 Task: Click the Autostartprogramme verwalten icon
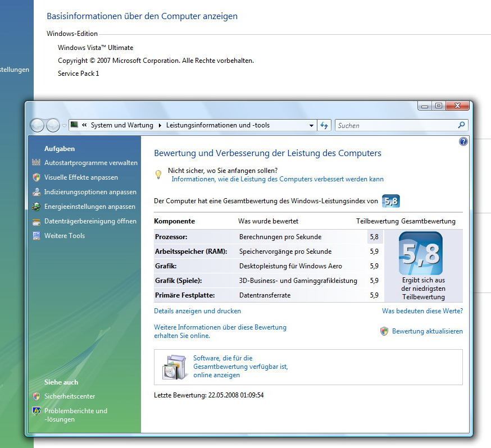(x=37, y=162)
